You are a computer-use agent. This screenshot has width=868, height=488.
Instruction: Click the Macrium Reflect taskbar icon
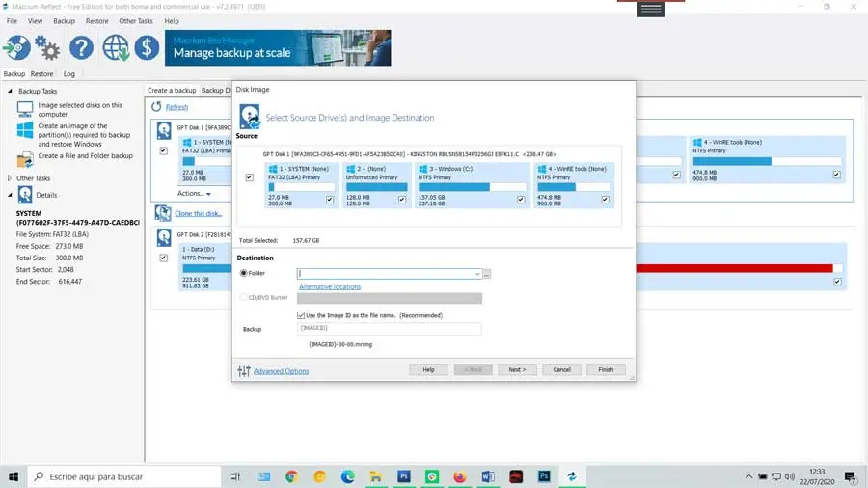click(x=572, y=476)
